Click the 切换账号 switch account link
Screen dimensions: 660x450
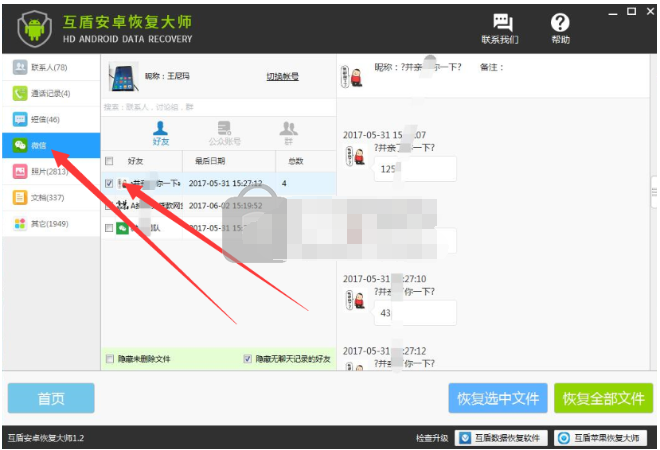click(x=282, y=76)
